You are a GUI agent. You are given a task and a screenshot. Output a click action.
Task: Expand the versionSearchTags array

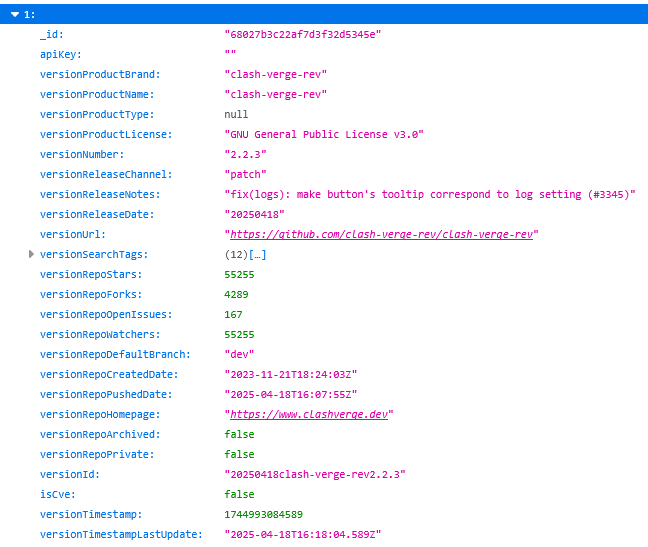pyautogui.click(x=31, y=254)
